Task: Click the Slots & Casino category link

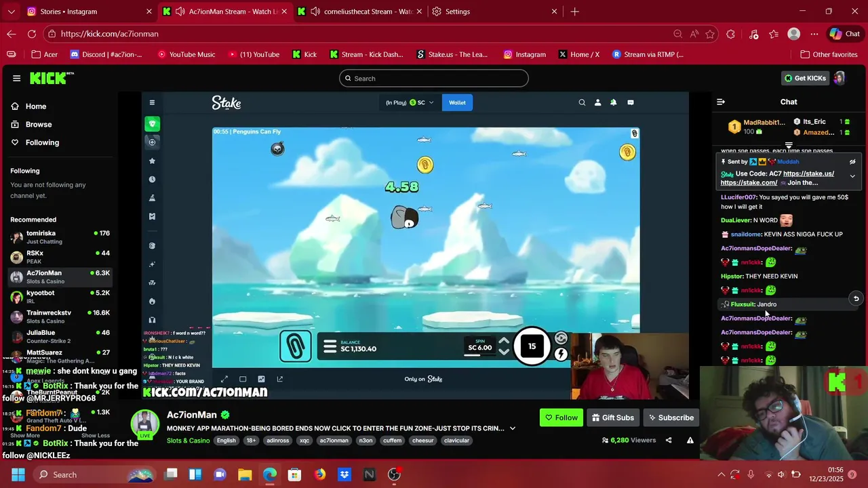Action: (188, 441)
